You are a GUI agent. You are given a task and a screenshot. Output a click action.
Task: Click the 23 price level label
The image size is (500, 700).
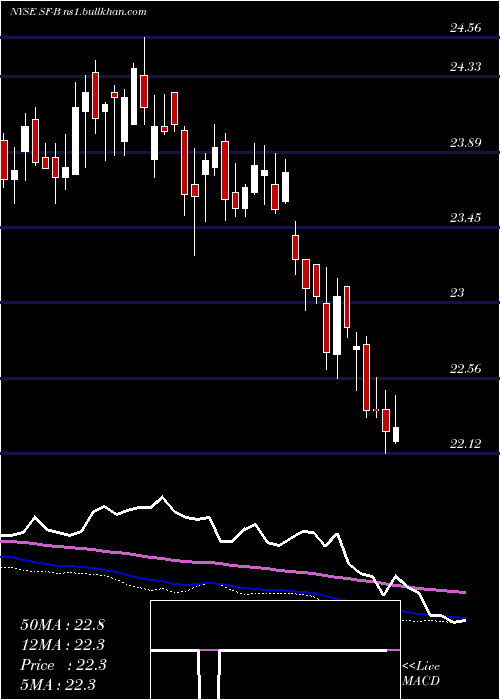pos(457,293)
